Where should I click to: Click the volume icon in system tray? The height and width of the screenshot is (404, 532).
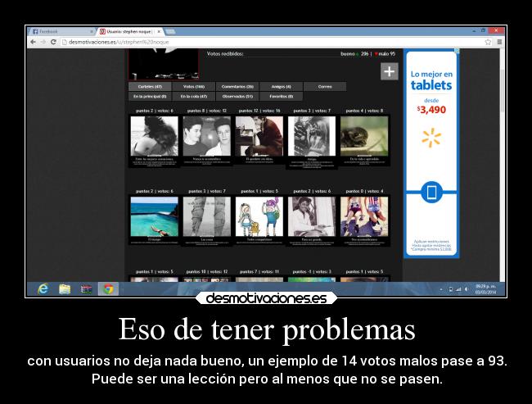tap(467, 289)
